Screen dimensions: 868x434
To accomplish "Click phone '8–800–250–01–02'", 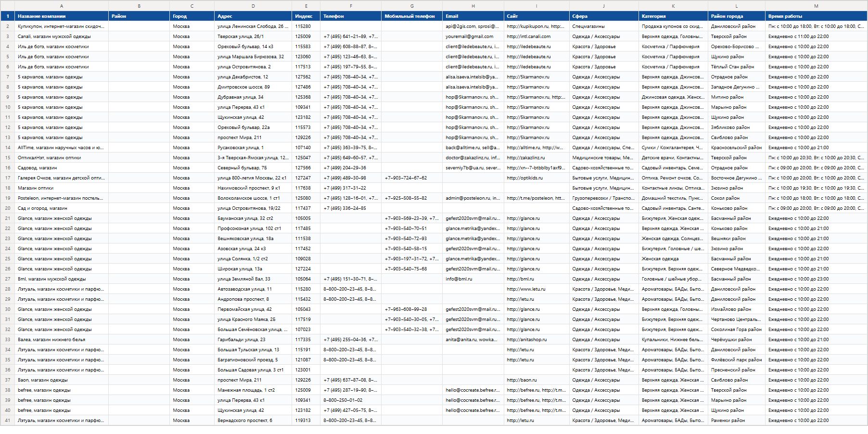I will click(x=351, y=400).
